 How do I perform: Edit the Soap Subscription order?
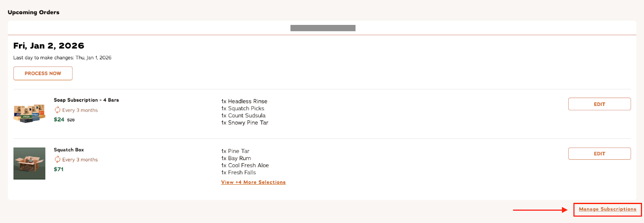(x=599, y=104)
